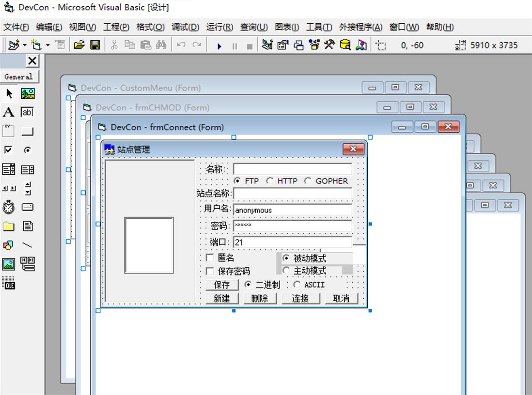
Task: Select the OptionButton control tool
Action: (28, 150)
